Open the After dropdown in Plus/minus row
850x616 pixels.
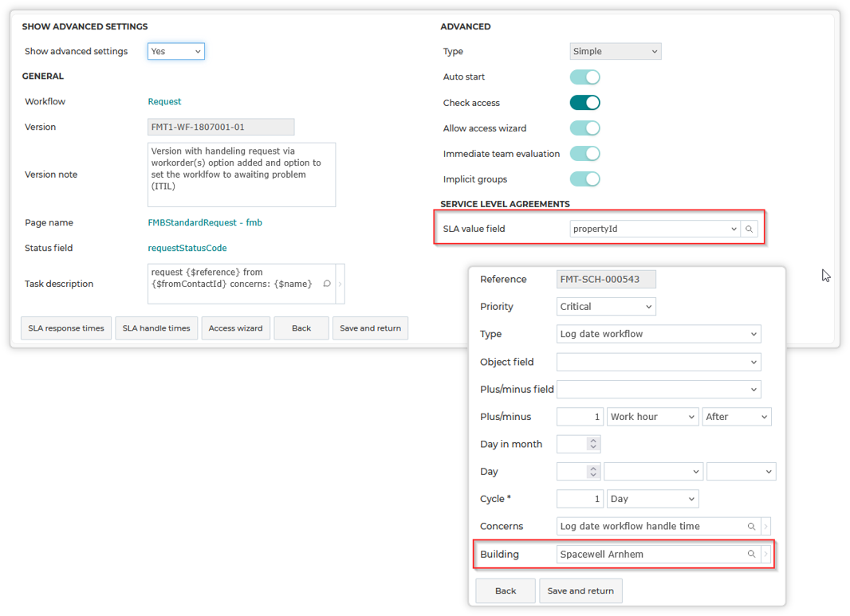pos(737,417)
